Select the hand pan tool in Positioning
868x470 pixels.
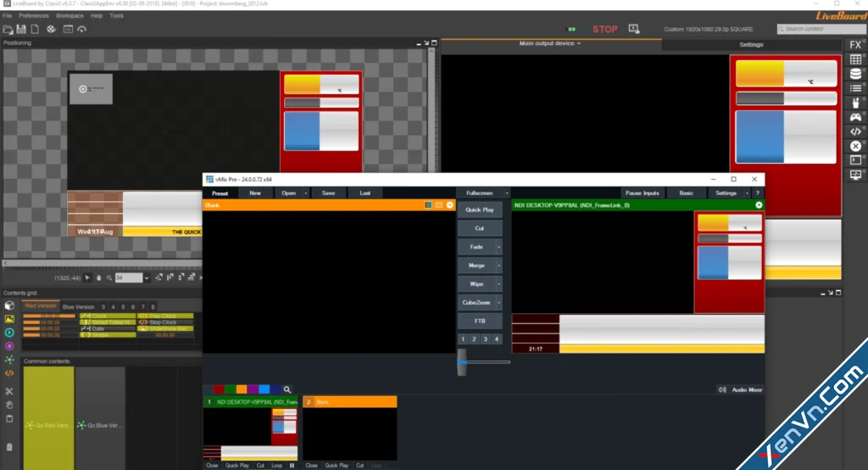[x=98, y=277]
